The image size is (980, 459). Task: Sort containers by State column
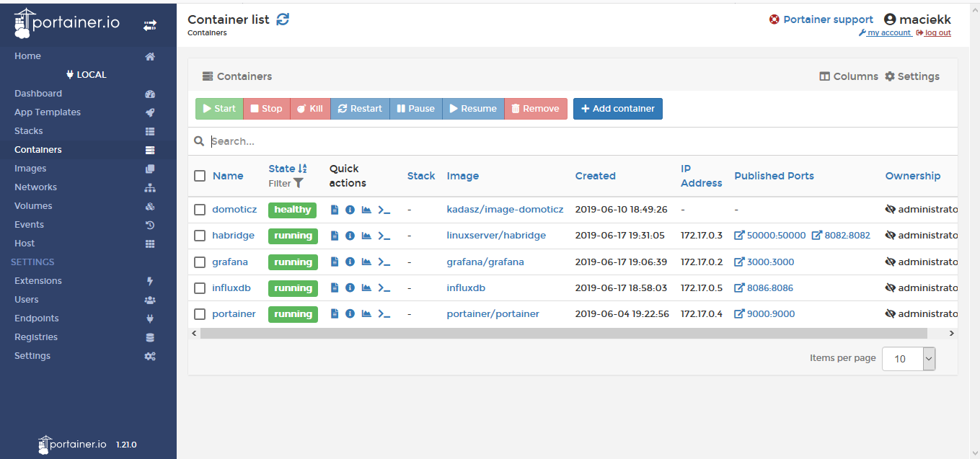288,169
